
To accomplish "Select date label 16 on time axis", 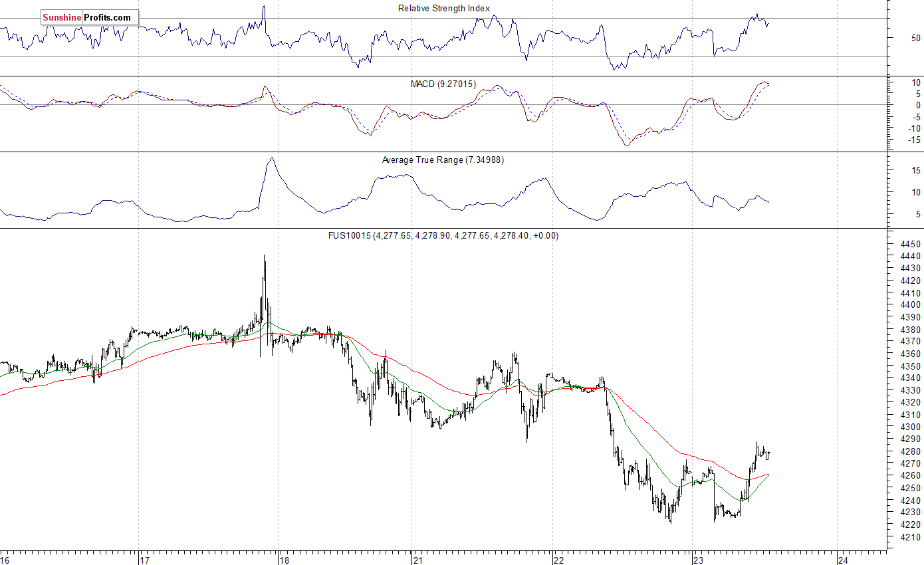I will click(5, 560).
